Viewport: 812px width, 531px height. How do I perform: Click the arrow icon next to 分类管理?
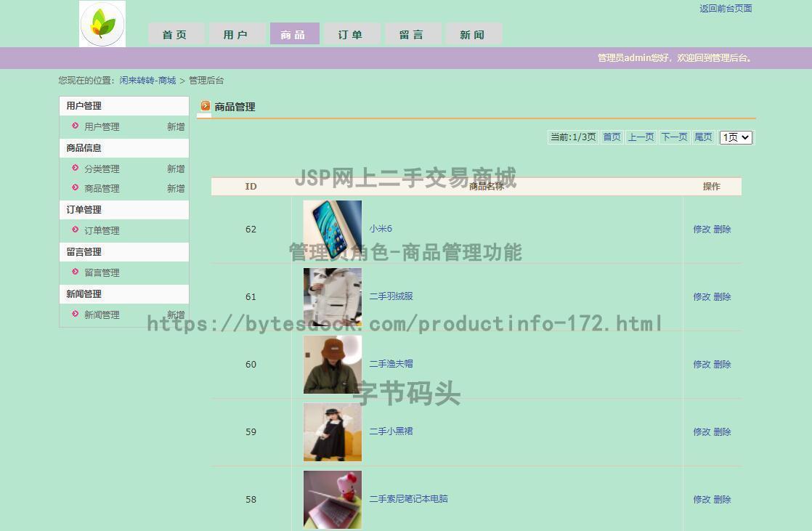point(75,169)
